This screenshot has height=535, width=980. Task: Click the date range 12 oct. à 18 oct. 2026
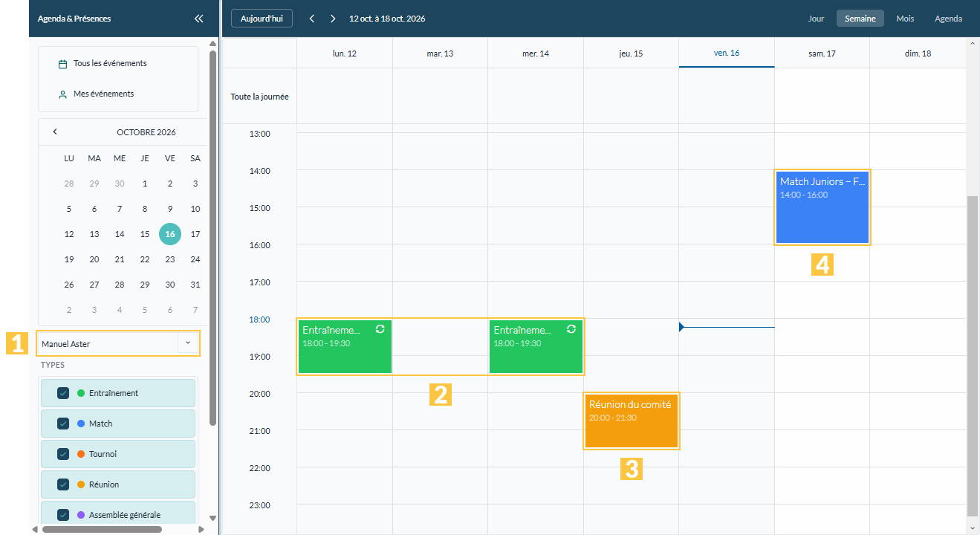click(x=387, y=19)
